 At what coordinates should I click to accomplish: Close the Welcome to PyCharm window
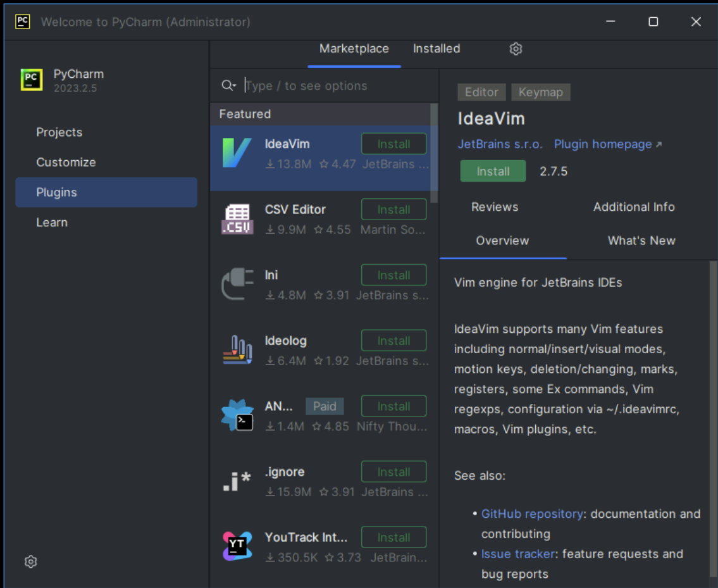pos(696,22)
